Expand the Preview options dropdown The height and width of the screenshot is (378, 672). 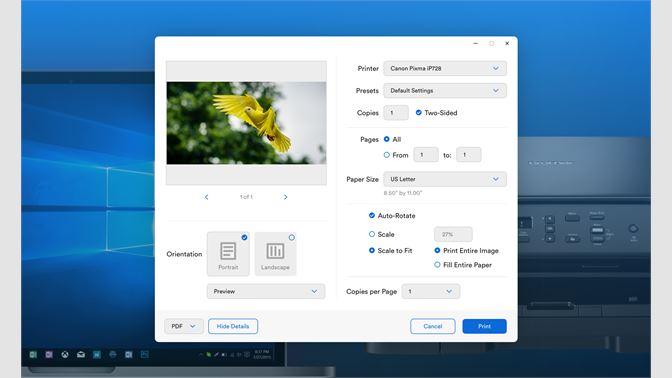tap(266, 291)
